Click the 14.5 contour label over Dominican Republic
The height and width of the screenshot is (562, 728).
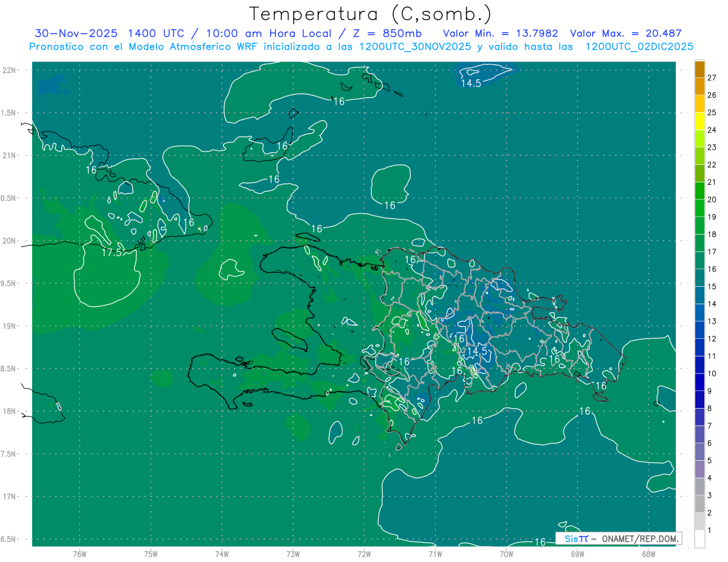tap(477, 351)
